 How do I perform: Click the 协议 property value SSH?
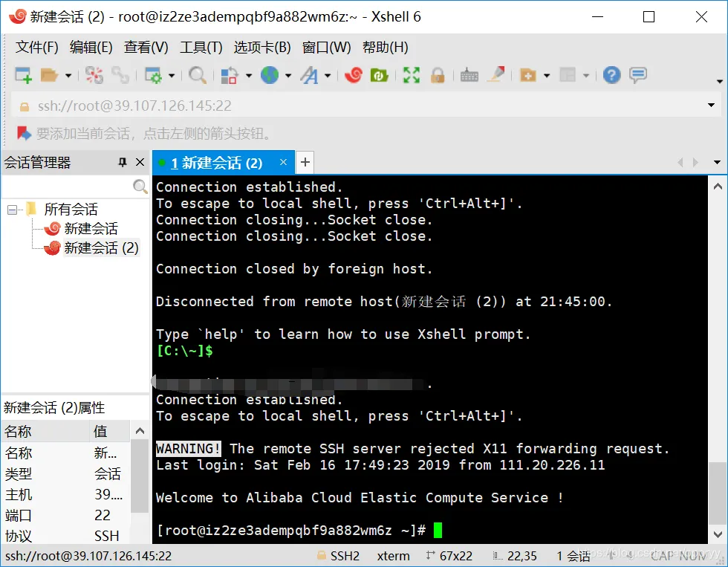(x=107, y=536)
